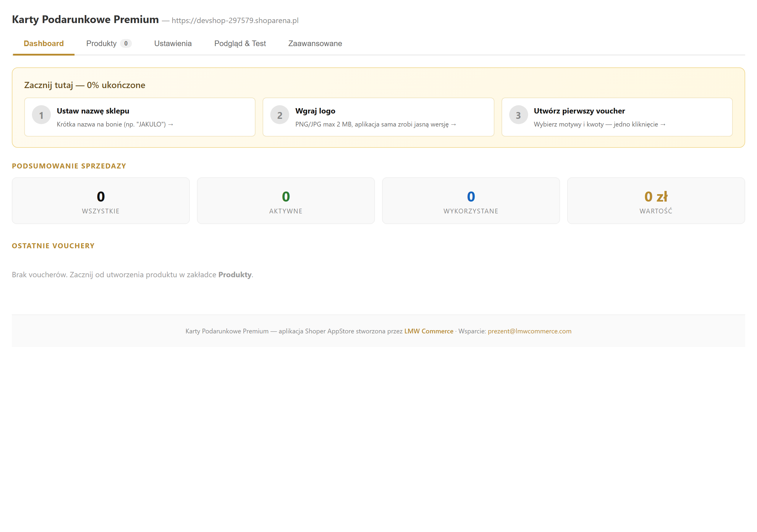Screen dimensions: 757x532
Task: Click step 1 number circle
Action: pyautogui.click(x=41, y=115)
